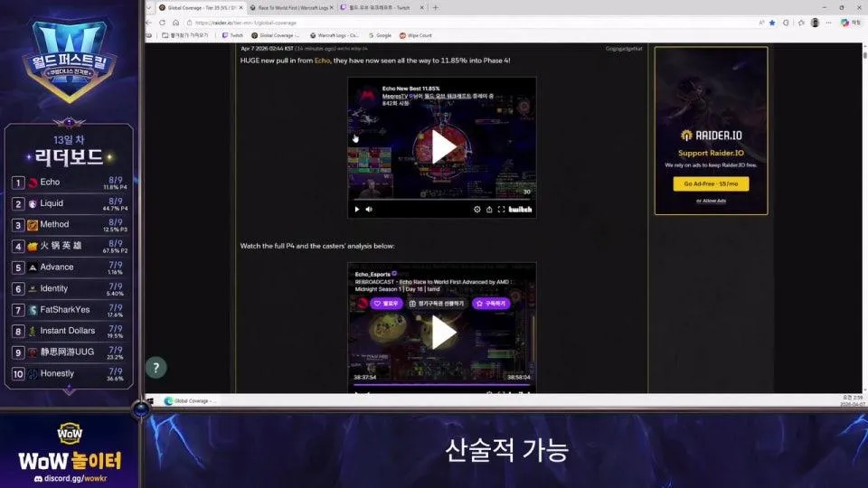Image resolution: width=868 pixels, height=488 pixels.
Task: Toggle favorite star in address bar
Action: [772, 23]
